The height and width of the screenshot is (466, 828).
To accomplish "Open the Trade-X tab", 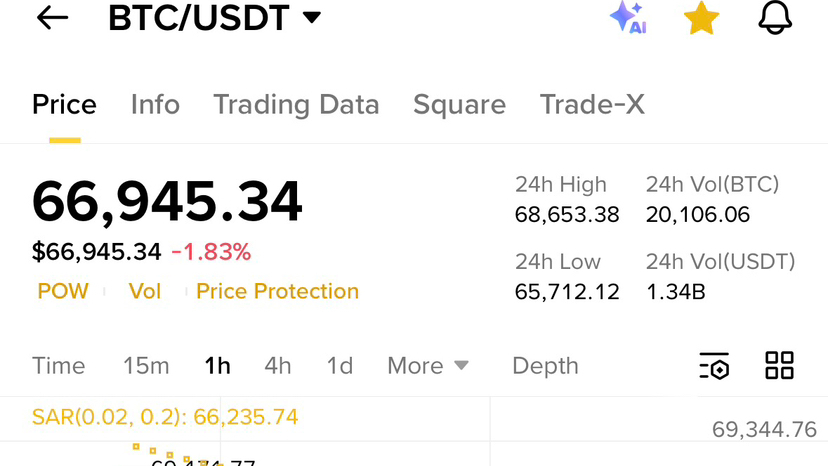I will (592, 104).
